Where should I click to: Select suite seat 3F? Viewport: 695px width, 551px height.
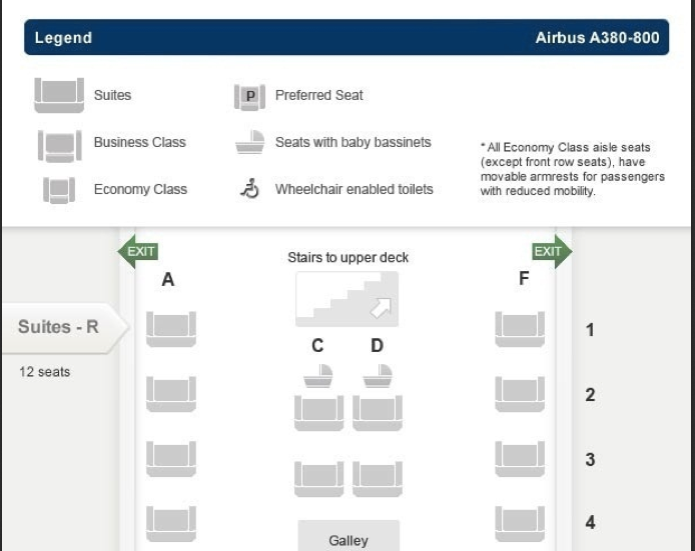520,459
